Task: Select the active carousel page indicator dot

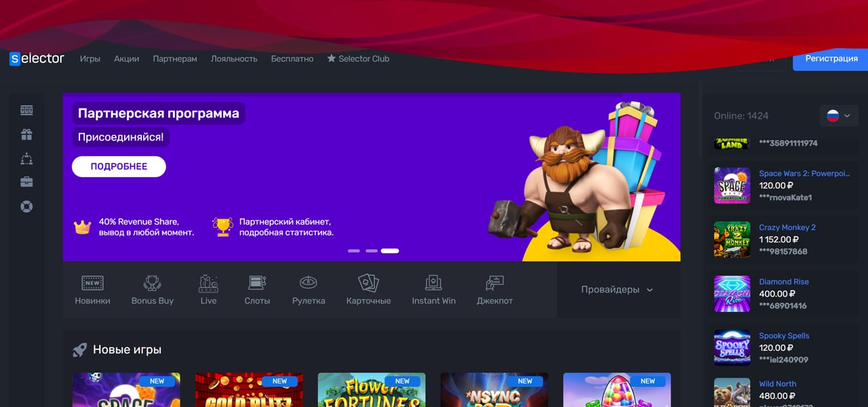Action: (x=390, y=250)
